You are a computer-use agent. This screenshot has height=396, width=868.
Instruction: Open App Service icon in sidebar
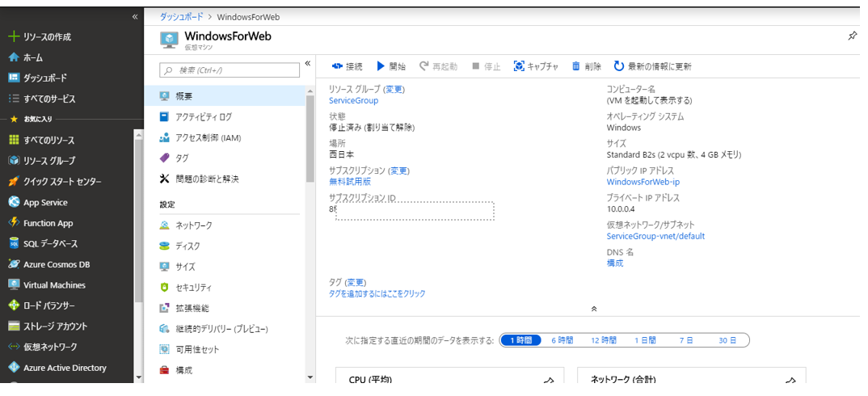click(x=15, y=202)
